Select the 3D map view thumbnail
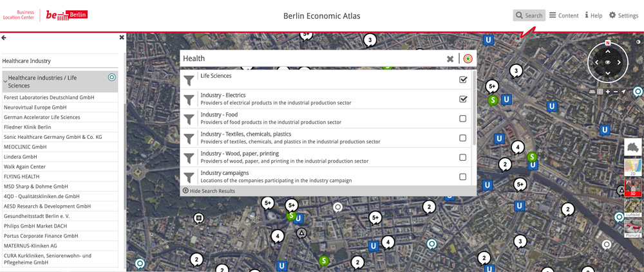644x272 pixels. [x=633, y=188]
